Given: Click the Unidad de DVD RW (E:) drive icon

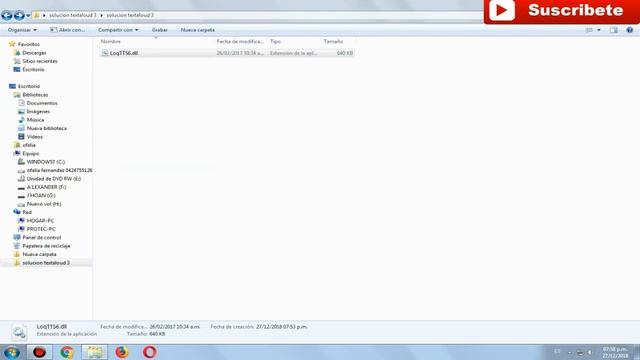Looking at the screenshot, I should (21, 179).
